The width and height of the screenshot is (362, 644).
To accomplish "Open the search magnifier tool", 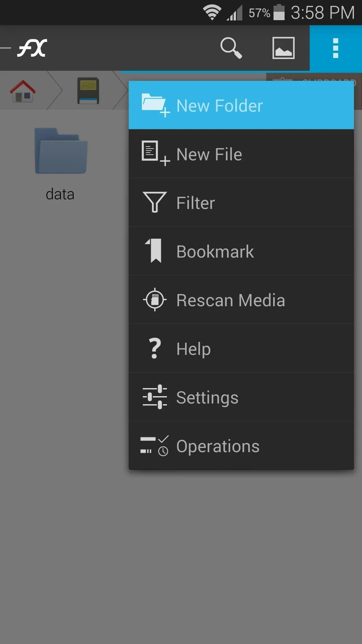I will [x=231, y=48].
